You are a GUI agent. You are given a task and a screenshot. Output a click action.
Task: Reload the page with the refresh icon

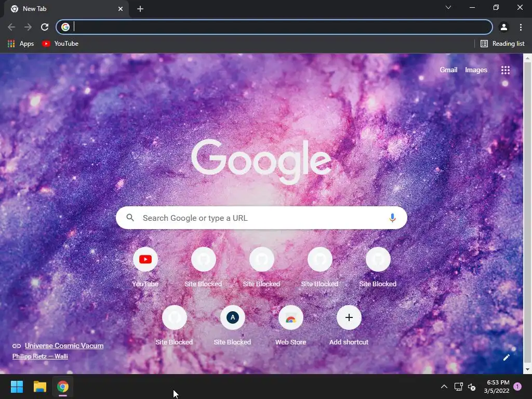(45, 27)
